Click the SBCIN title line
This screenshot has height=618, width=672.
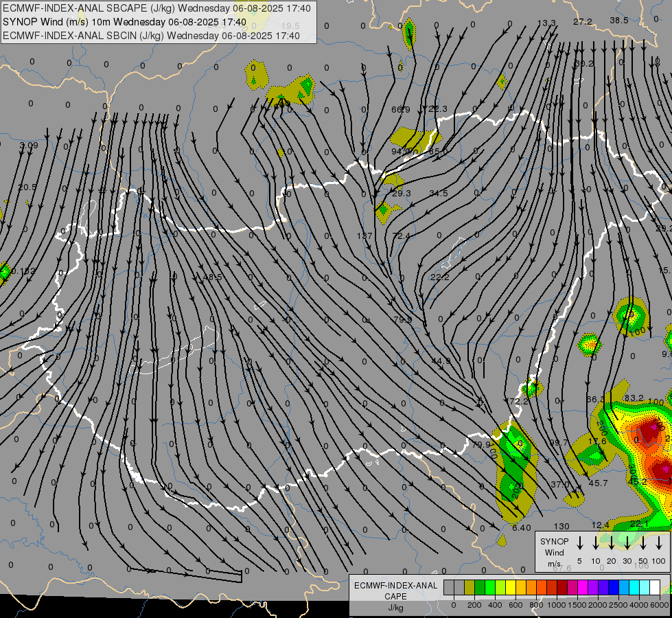pos(151,36)
